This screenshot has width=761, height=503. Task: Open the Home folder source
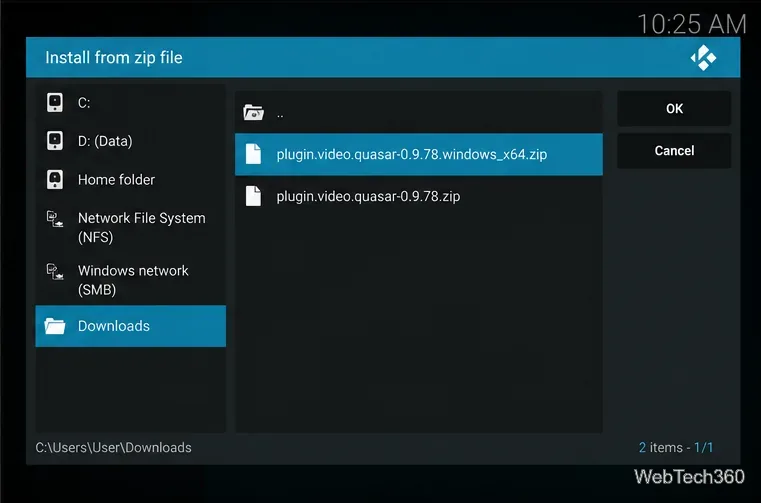point(131,179)
